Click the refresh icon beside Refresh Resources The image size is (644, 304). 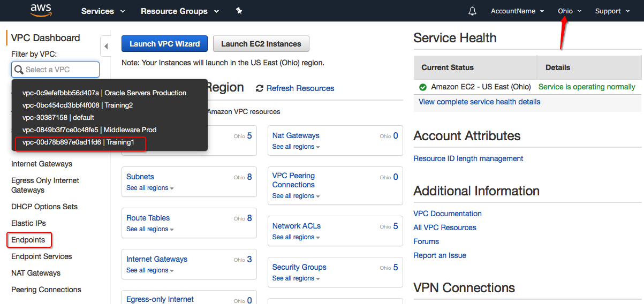(260, 88)
